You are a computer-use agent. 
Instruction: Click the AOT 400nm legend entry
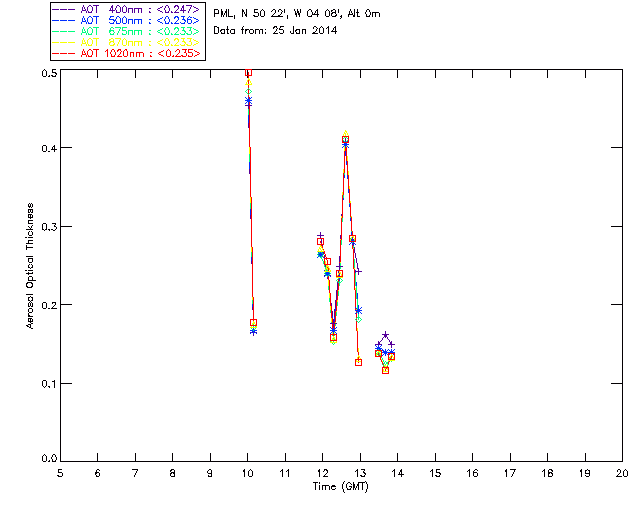pyautogui.click(x=127, y=9)
